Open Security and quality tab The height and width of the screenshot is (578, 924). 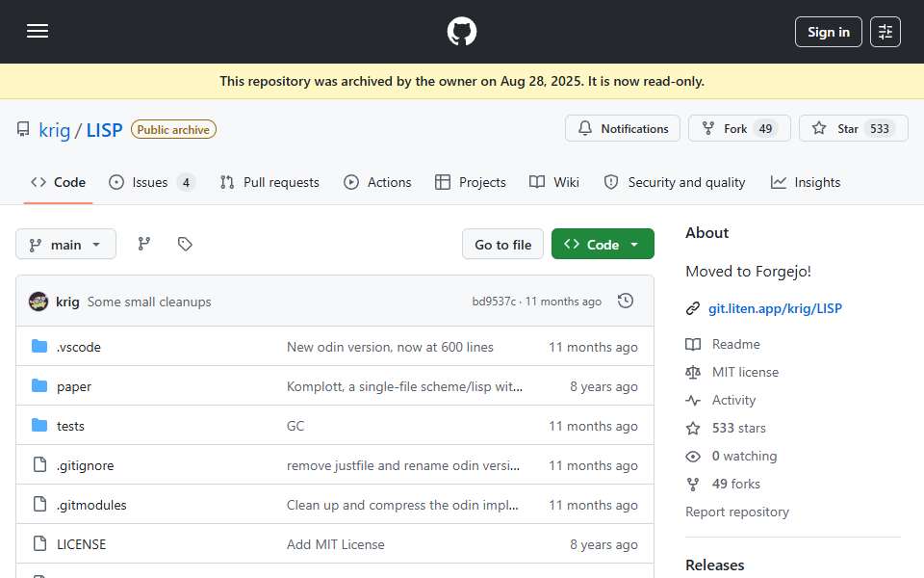[x=675, y=182]
